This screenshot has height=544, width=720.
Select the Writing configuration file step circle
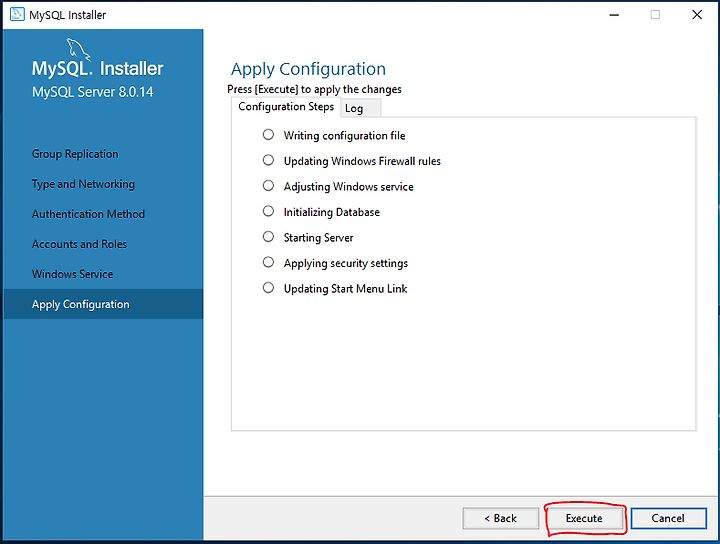(268, 135)
